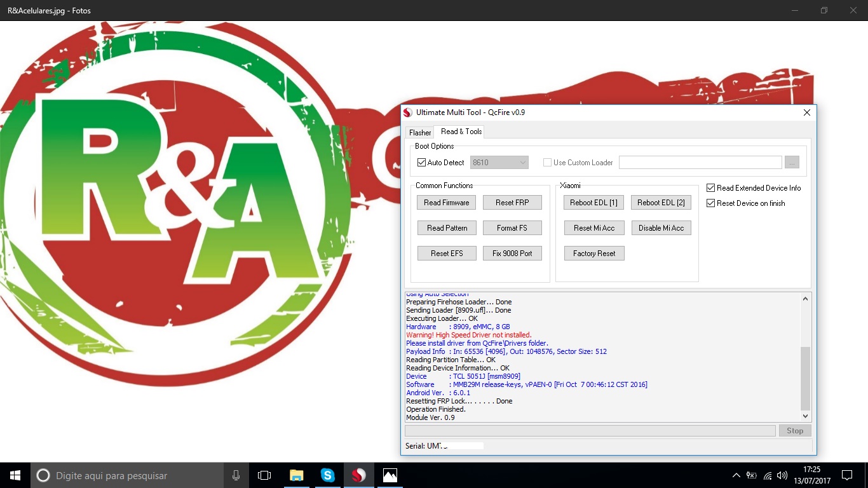The image size is (868, 488).
Task: Click the 'Android Ver. : 6.0.1' line
Action: [438, 393]
